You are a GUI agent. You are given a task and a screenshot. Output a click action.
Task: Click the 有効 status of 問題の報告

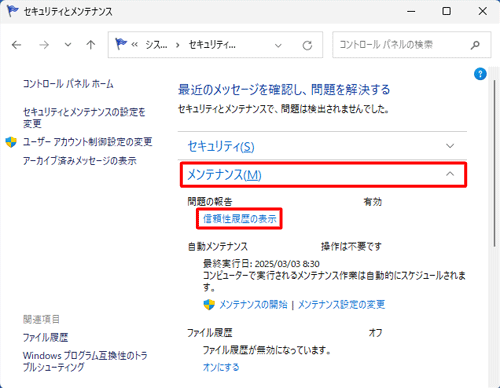[x=373, y=202]
